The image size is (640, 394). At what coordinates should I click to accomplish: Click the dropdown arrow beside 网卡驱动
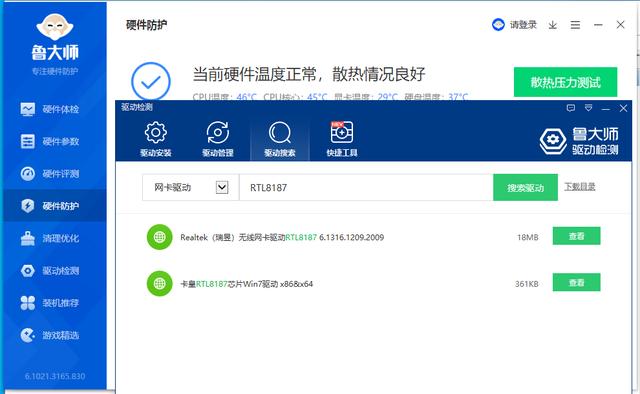222,187
